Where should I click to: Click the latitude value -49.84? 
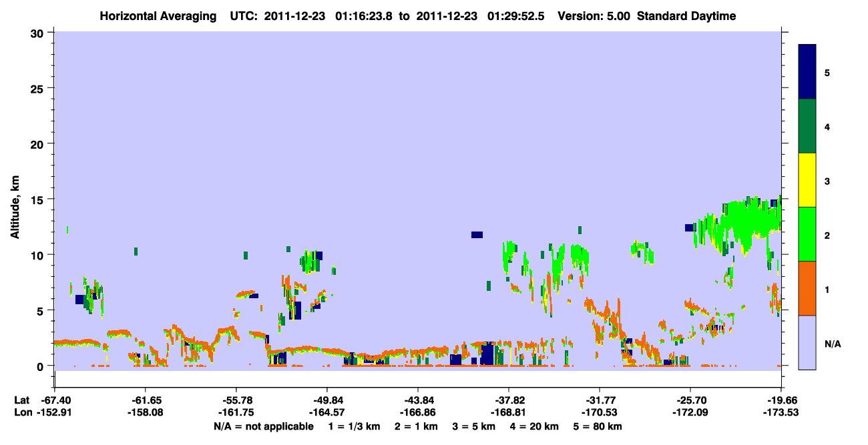pos(327,400)
